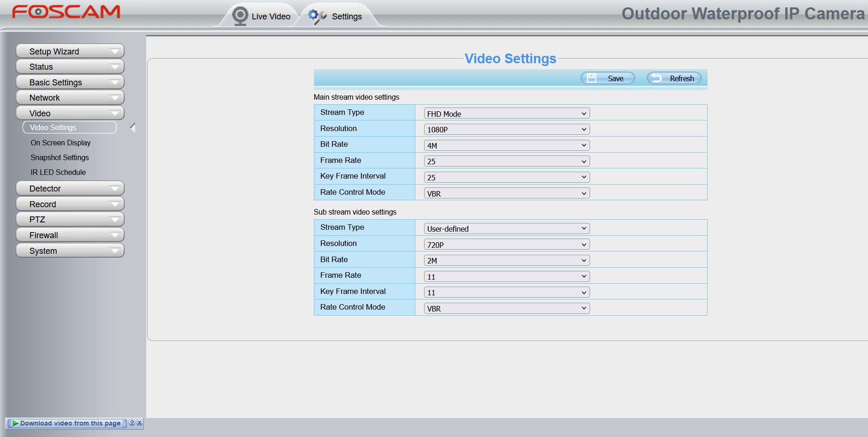Click the green play icon on download bar
868x437 pixels.
click(x=15, y=423)
